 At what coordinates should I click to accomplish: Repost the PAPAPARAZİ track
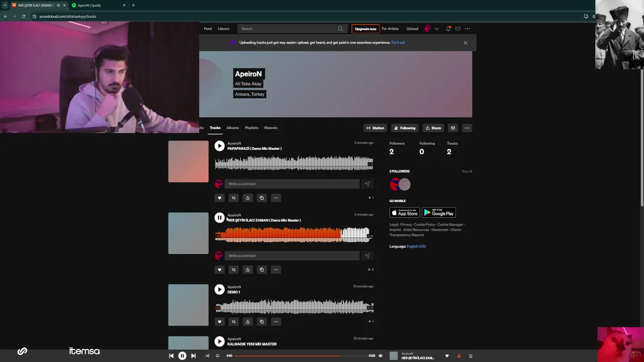233,198
